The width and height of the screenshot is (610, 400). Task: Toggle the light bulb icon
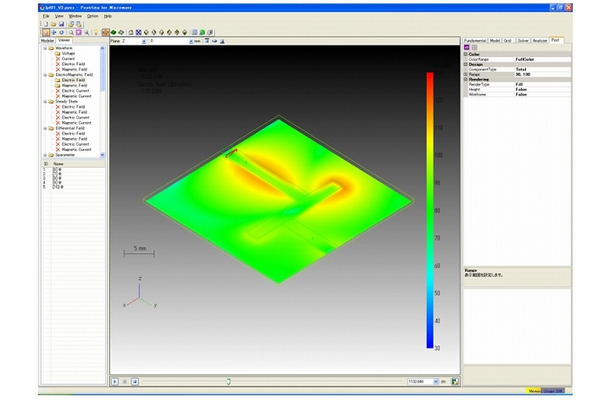[96, 33]
